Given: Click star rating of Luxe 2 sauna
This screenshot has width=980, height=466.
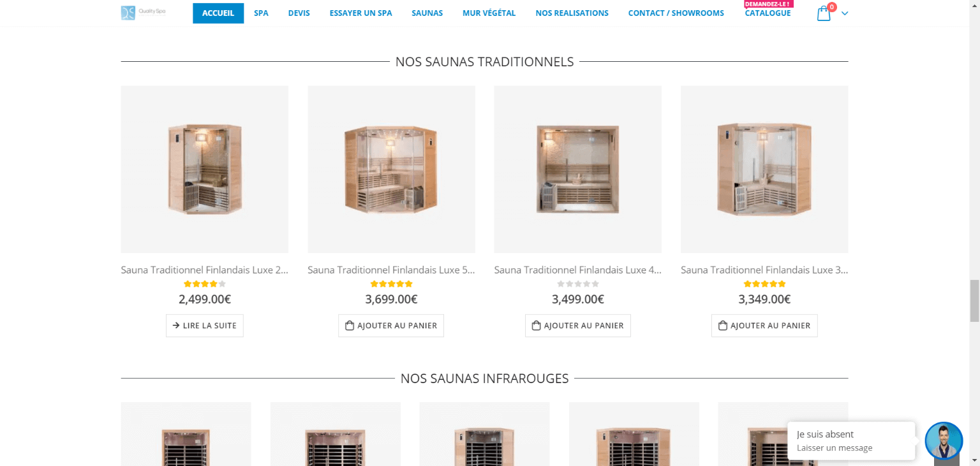Looking at the screenshot, I should click(x=204, y=284).
